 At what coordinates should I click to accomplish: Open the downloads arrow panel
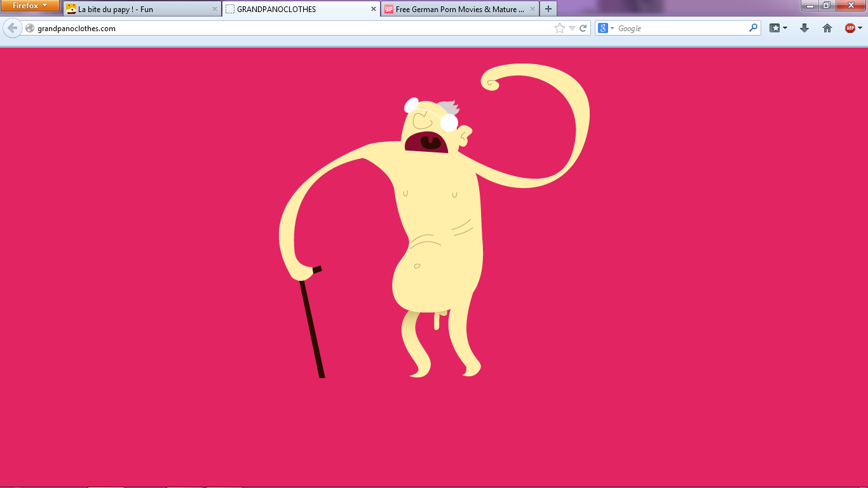click(x=804, y=28)
